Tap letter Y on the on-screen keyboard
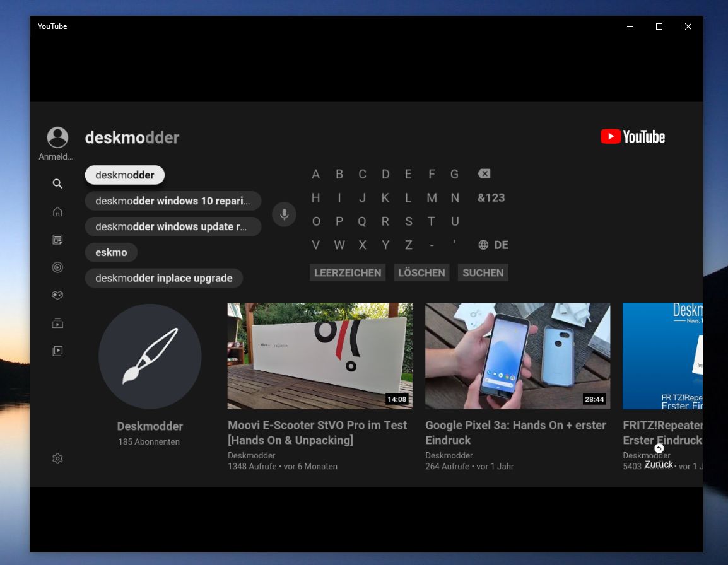 coord(385,245)
